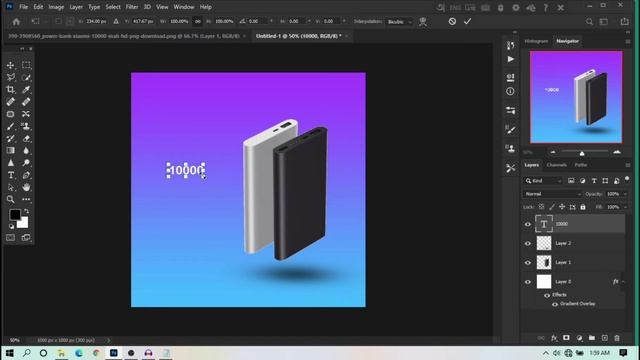Open the Normal blend mode dropdown

coord(553,194)
